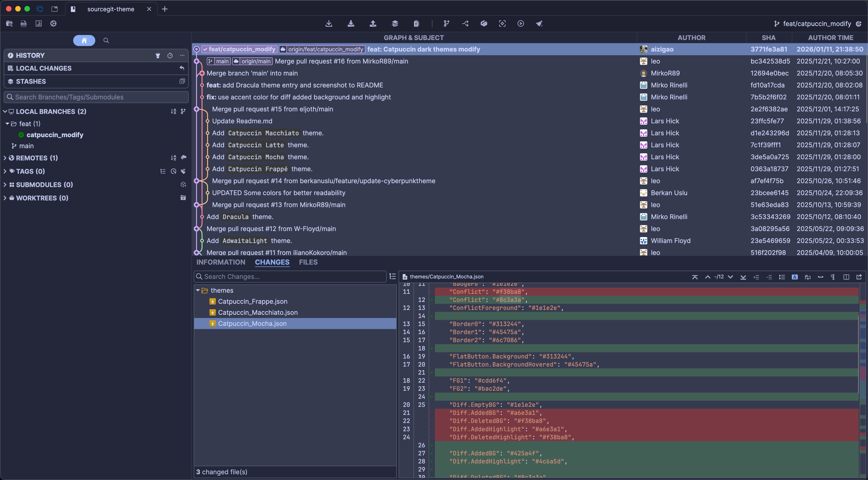The width and height of the screenshot is (868, 480).
Task: Click the Fetch icon in toolbar
Action: point(329,23)
